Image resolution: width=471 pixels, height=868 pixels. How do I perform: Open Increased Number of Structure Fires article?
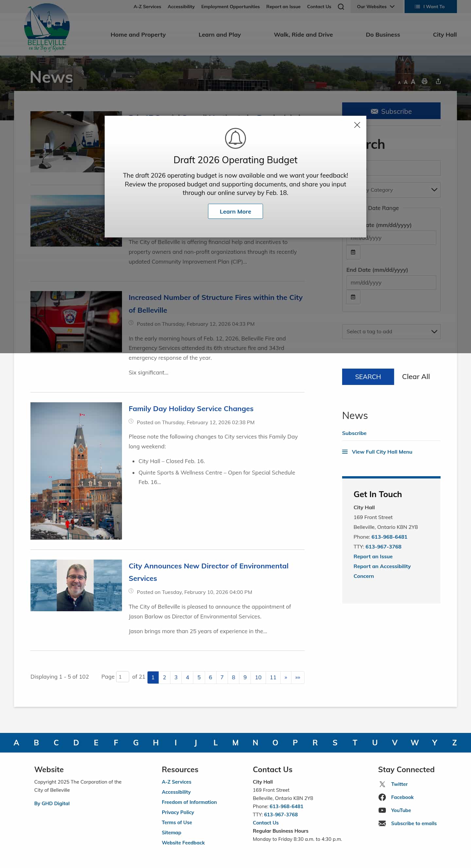216,304
